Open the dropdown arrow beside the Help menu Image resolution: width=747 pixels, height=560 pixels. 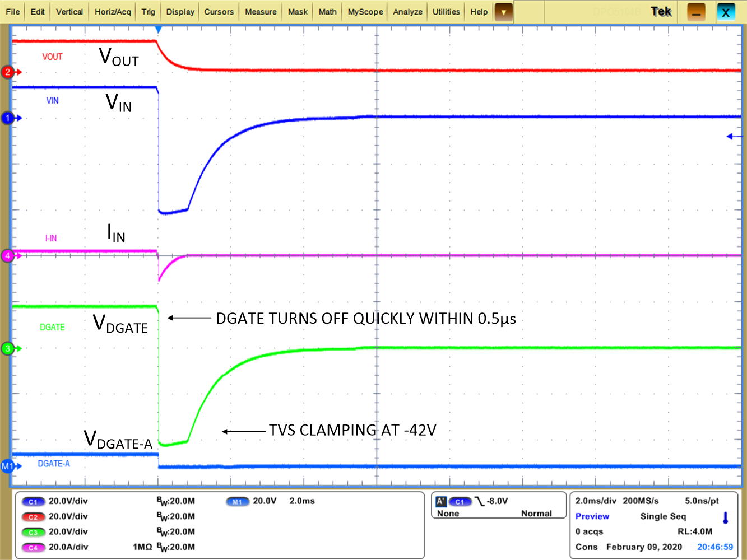pos(503,11)
